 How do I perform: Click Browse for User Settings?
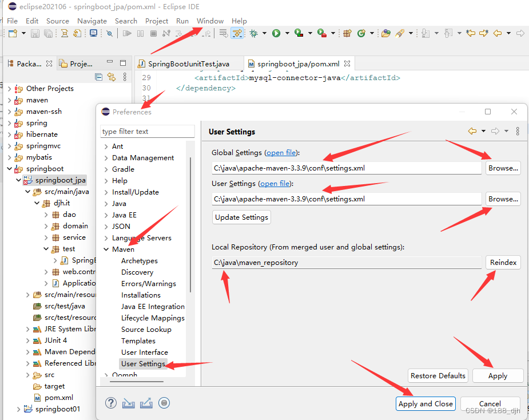503,199
